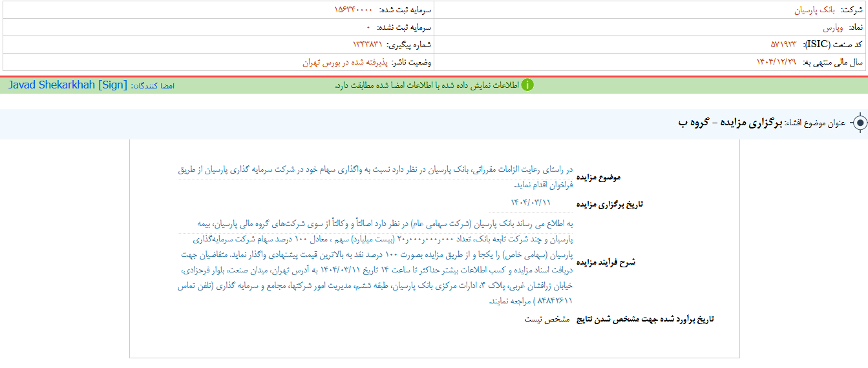This screenshot has height=368, width=868.
Task: Select publisher status پذیرفته شده در بورس تهران
Action: pyautogui.click(x=345, y=62)
